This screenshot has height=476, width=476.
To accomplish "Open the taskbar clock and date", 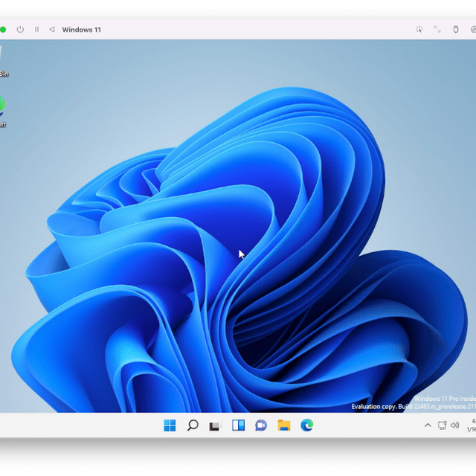I will pos(472,425).
